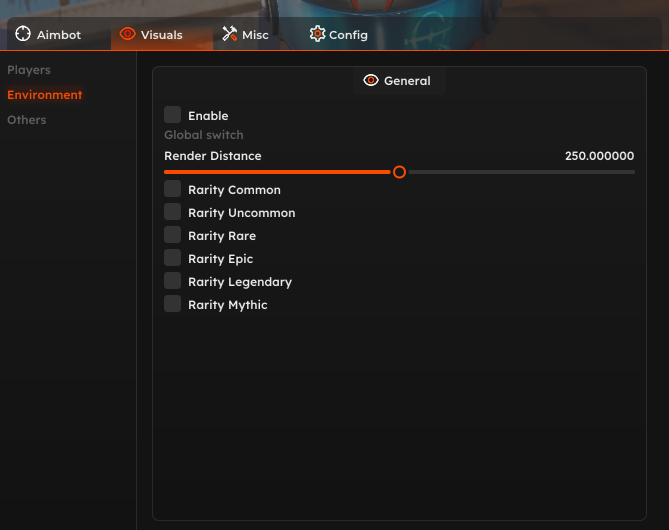
Task: Open the Players section in sidebar
Action: pos(29,70)
